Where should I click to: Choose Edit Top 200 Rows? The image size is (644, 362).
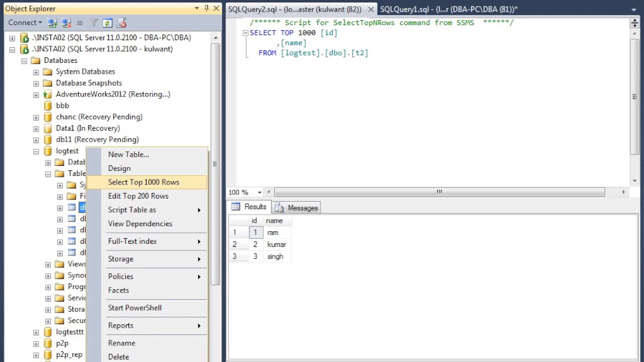(147, 196)
